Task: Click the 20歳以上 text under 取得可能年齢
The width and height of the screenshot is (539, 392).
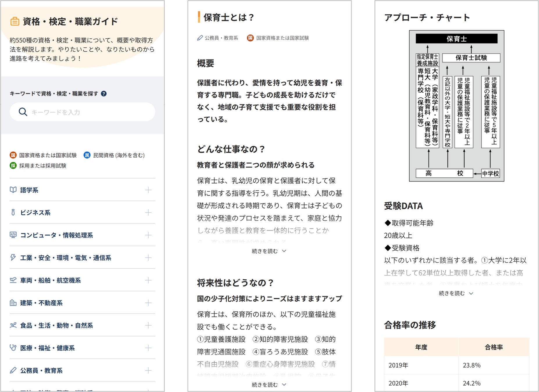Action: tap(398, 235)
